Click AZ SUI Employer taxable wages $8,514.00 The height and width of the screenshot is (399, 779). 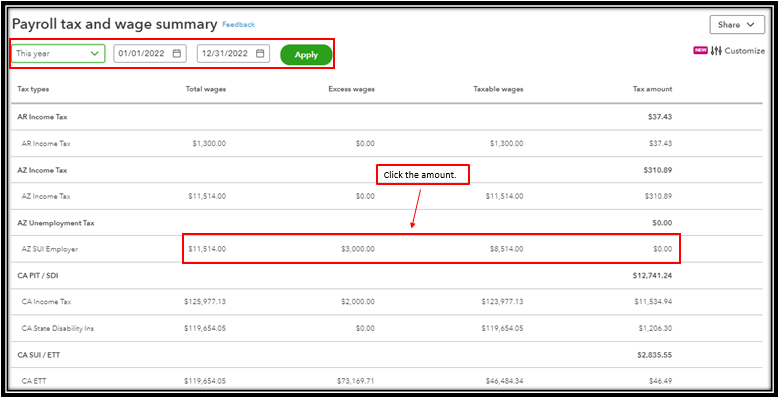tap(506, 249)
